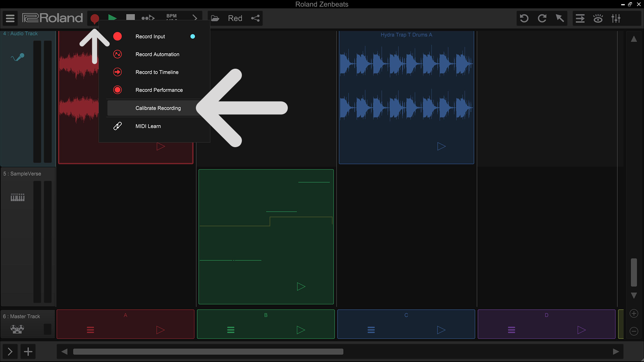Open the mixer sliders icon
The width and height of the screenshot is (644, 362).
616,18
